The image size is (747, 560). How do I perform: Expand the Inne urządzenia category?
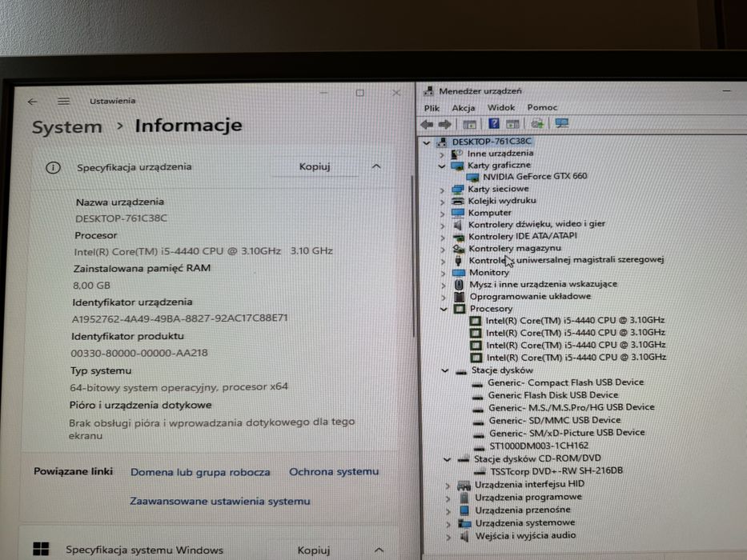[x=442, y=154]
